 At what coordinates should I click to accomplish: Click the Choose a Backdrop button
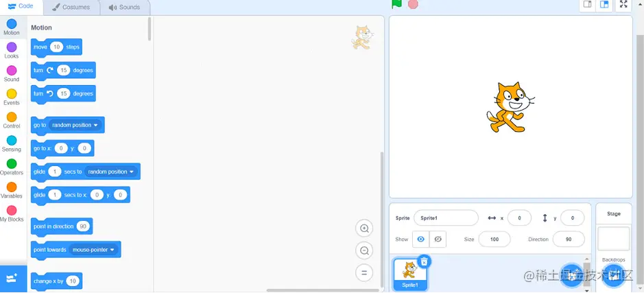[x=614, y=276]
